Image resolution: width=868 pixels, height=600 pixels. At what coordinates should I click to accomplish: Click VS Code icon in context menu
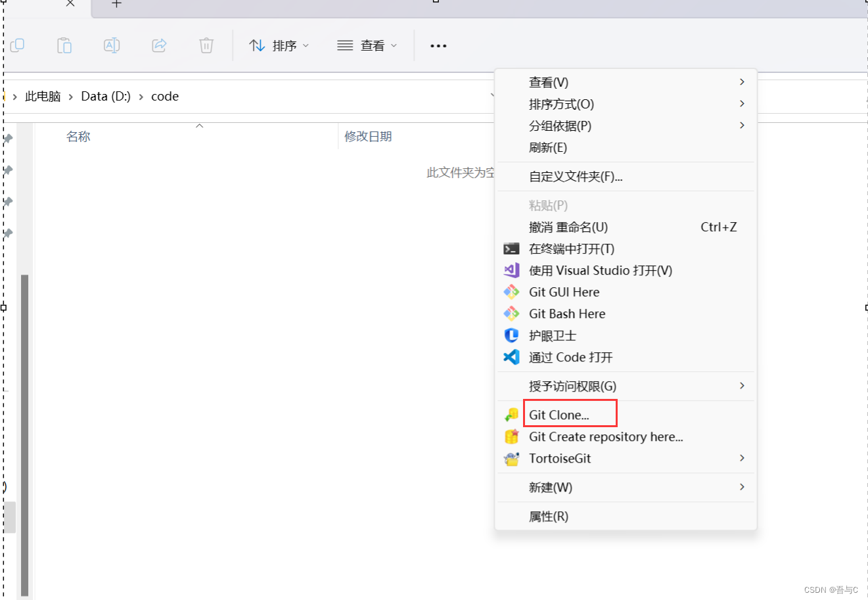[x=511, y=357]
